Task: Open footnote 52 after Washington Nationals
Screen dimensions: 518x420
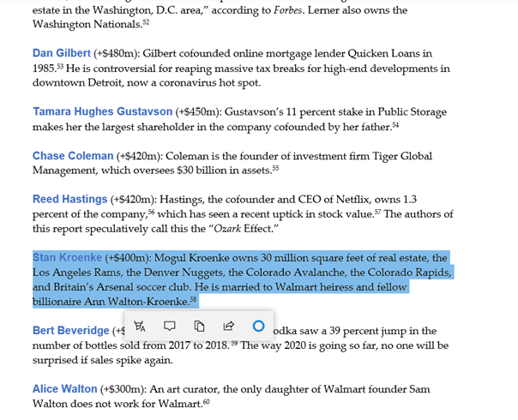Action: click(x=146, y=22)
